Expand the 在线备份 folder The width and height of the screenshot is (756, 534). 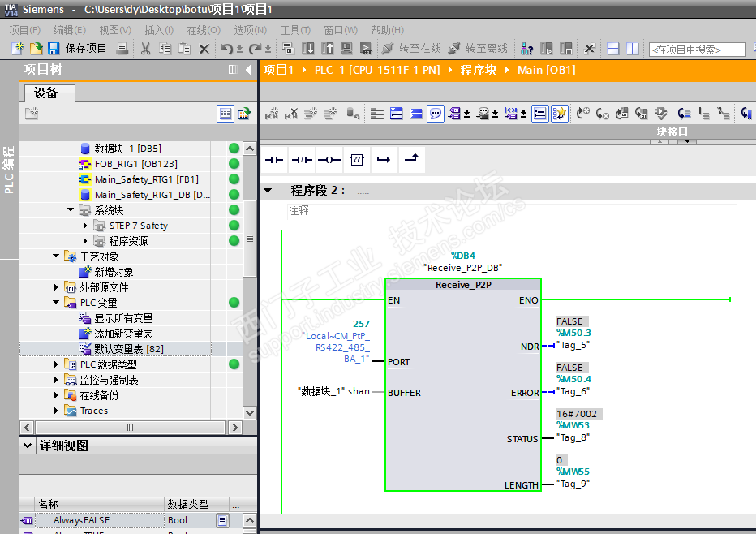tap(56, 395)
